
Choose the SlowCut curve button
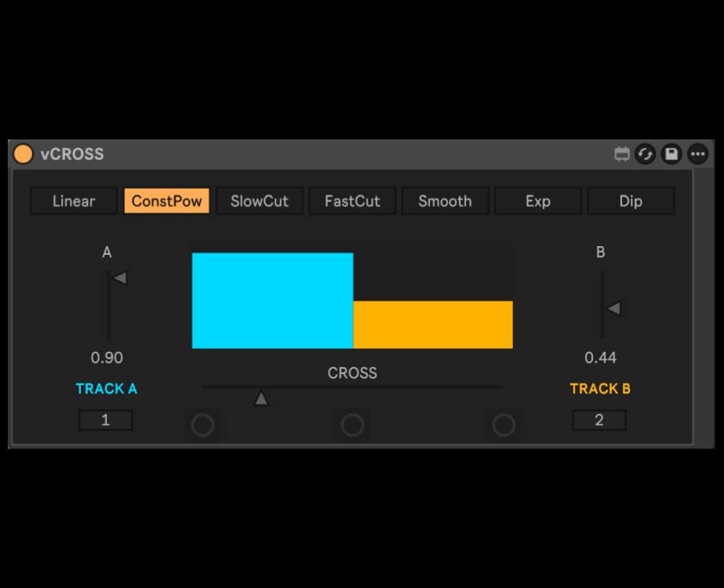[x=260, y=201]
